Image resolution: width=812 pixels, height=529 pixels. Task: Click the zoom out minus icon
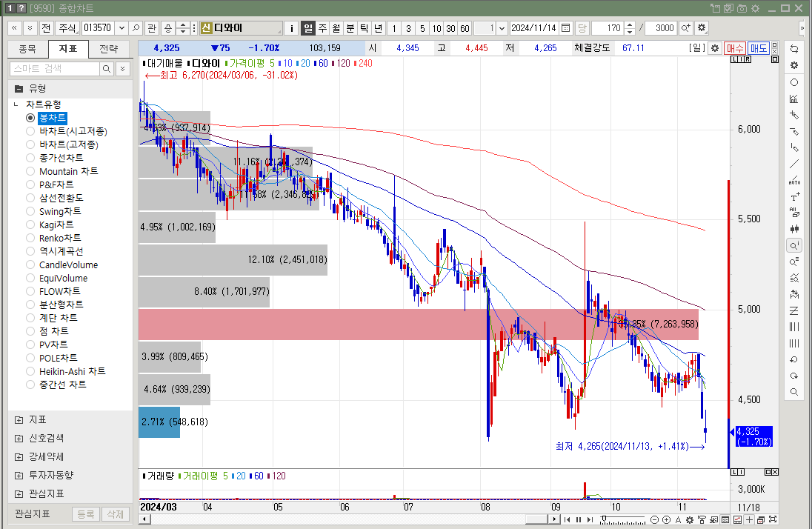coord(655,519)
